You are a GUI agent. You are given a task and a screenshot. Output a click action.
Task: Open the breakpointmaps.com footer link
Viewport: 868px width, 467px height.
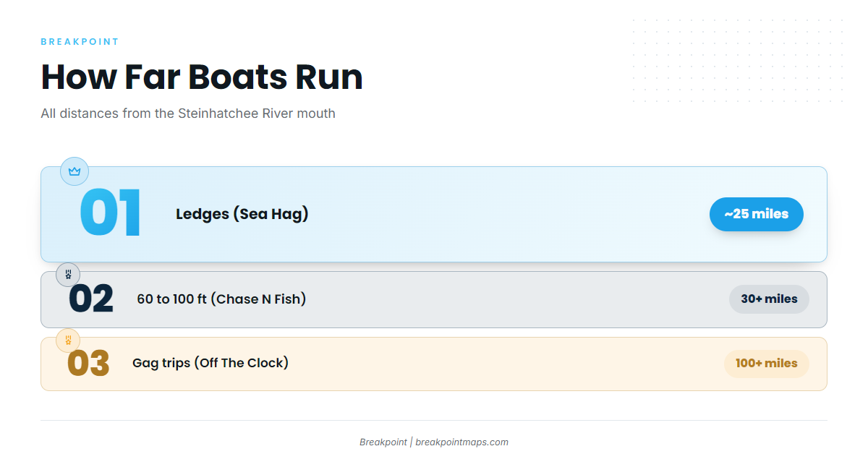pos(461,442)
